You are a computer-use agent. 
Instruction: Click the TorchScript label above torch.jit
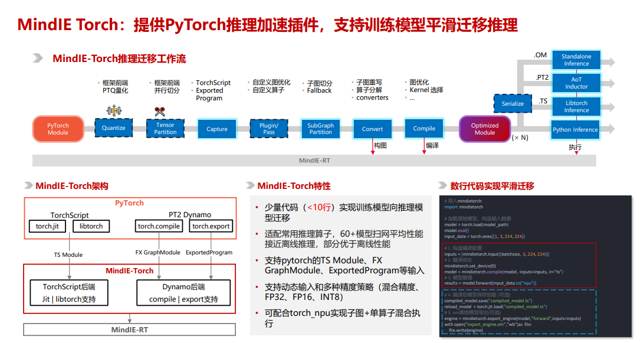pyautogui.click(x=70, y=215)
